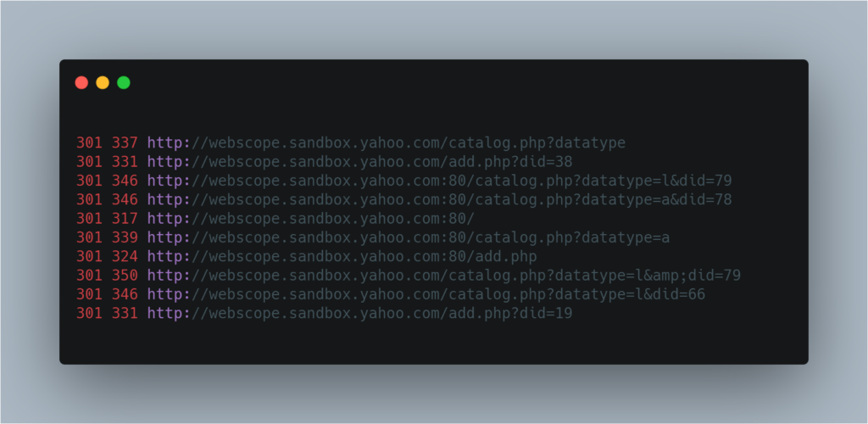Open the URL containing l&amp;did=79

pos(444,275)
